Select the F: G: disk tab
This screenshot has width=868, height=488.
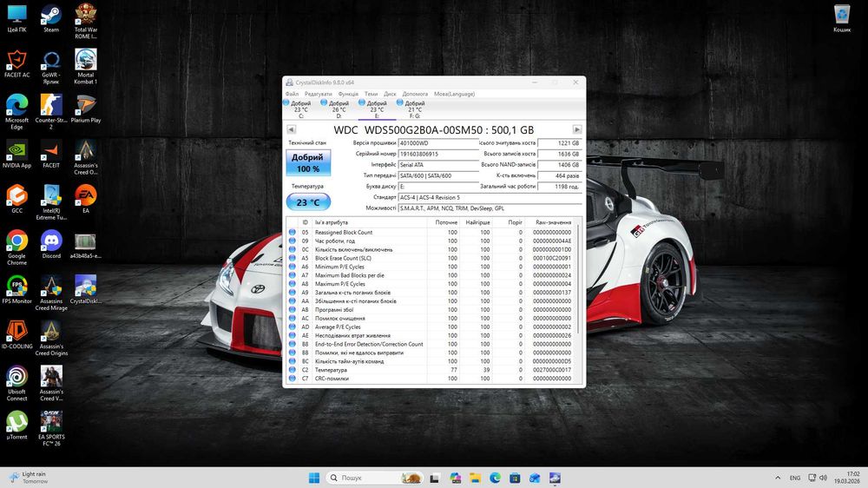415,109
